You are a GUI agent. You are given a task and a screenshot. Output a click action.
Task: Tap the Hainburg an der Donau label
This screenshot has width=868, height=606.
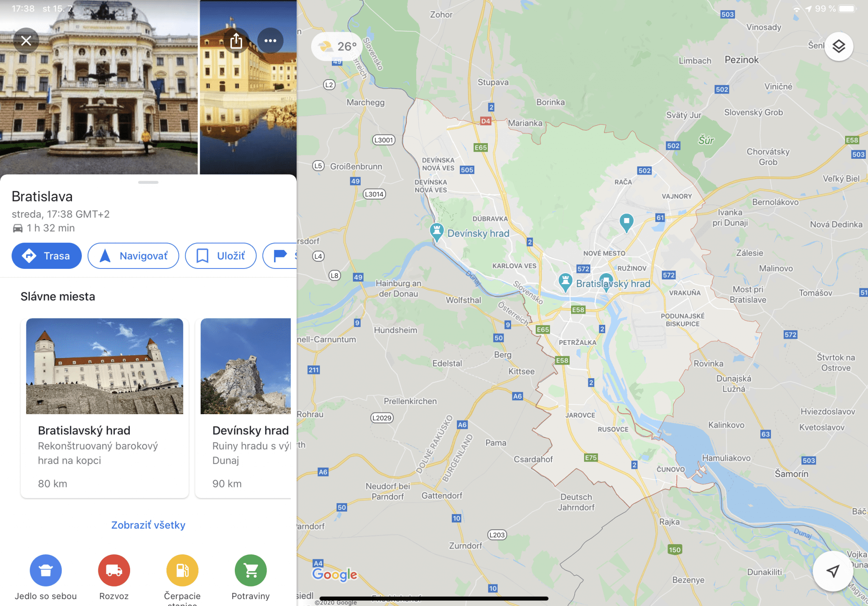(x=398, y=288)
